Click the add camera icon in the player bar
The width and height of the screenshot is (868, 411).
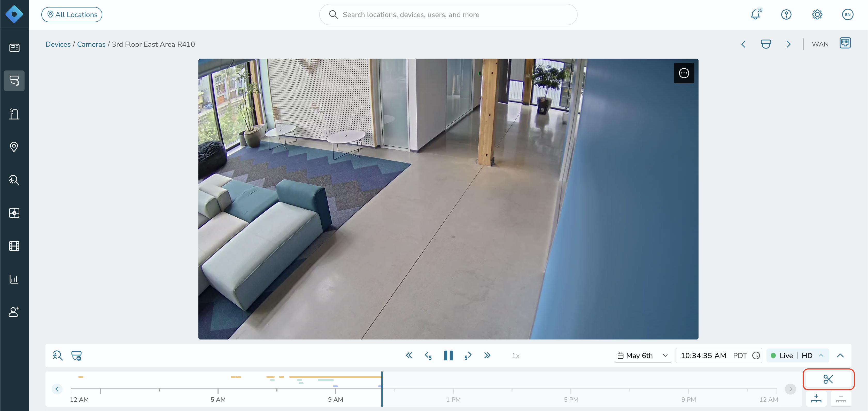pos(76,355)
